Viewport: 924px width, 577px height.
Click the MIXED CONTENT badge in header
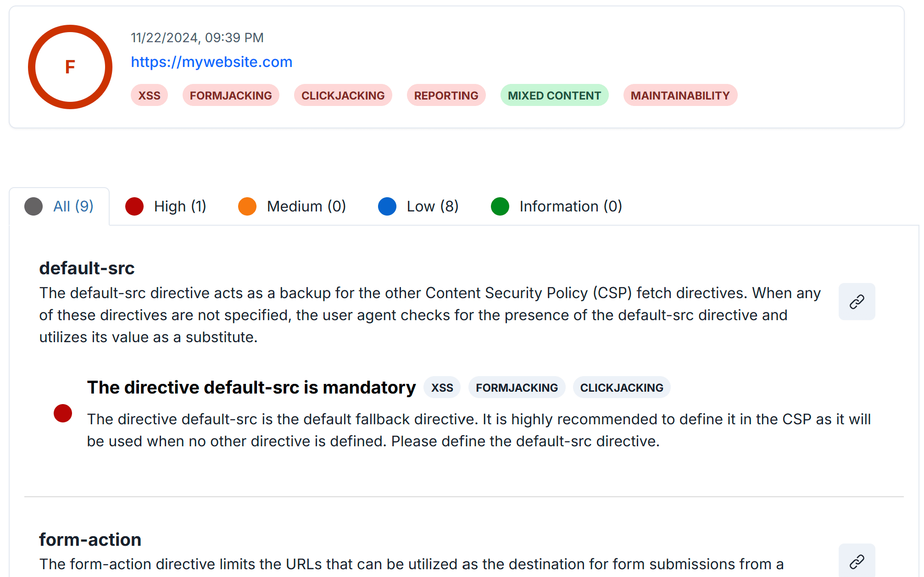pos(555,96)
